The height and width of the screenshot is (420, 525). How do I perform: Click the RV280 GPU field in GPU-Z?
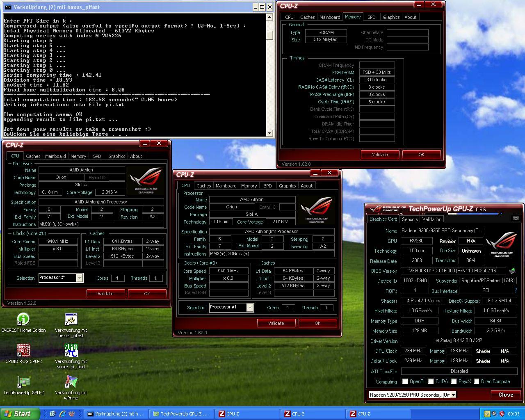click(417, 241)
